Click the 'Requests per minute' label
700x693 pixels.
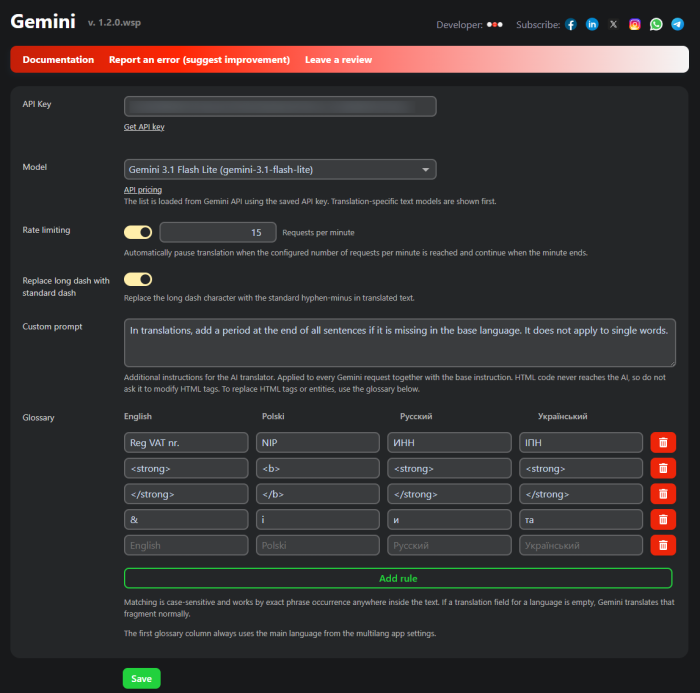318,233
